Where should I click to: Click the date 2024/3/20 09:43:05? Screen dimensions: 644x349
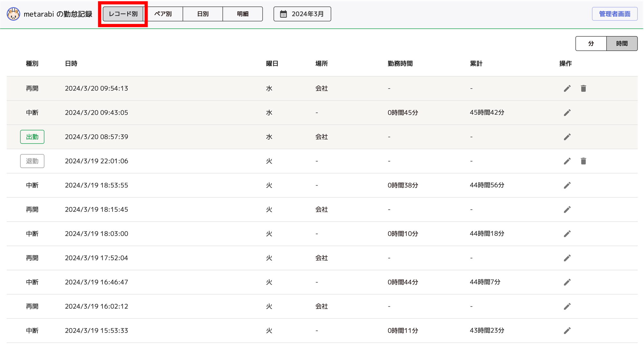point(97,112)
